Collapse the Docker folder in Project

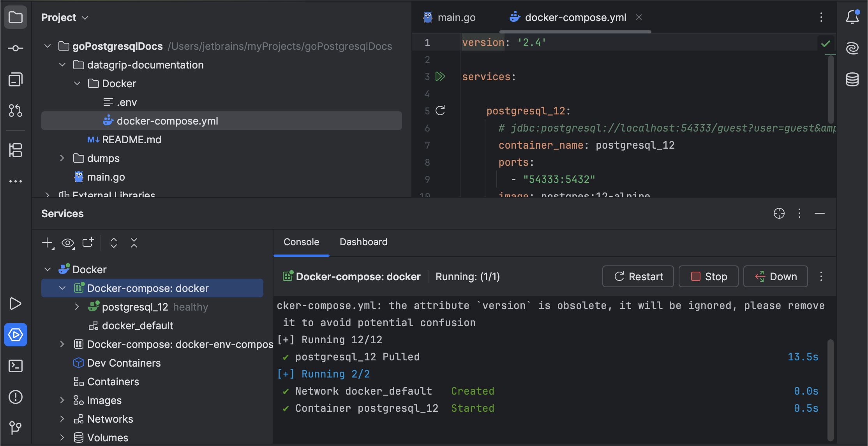(77, 84)
